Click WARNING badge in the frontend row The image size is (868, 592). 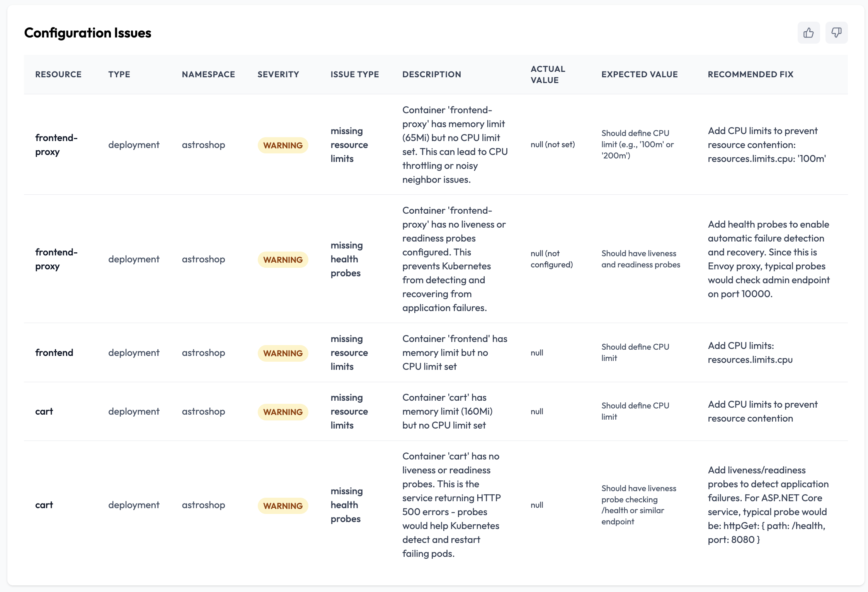click(283, 353)
